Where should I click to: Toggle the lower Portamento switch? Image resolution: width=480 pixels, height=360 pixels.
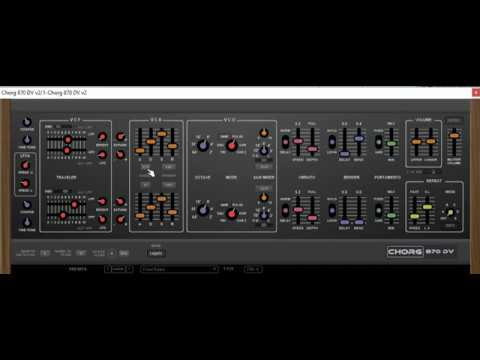378,210
